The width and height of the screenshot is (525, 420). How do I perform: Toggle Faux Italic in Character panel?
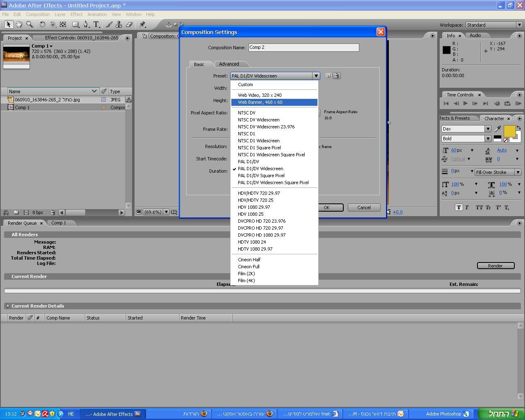click(467, 208)
